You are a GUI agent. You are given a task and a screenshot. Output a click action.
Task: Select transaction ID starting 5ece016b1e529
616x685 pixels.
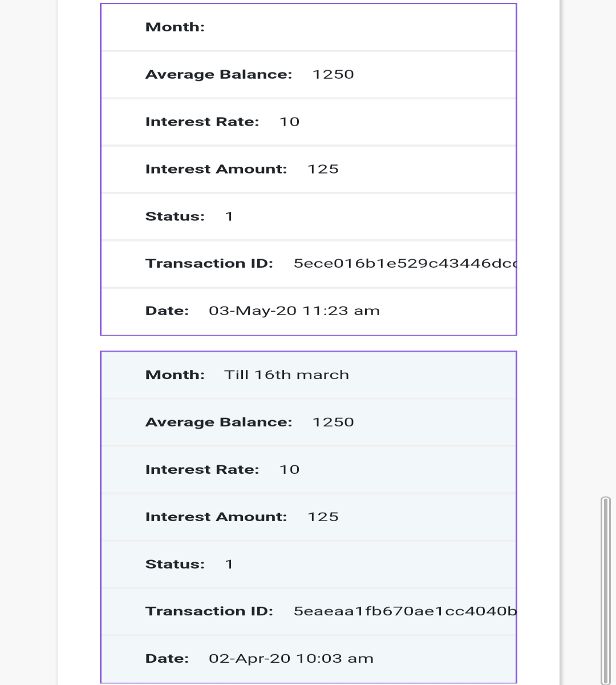click(x=405, y=264)
